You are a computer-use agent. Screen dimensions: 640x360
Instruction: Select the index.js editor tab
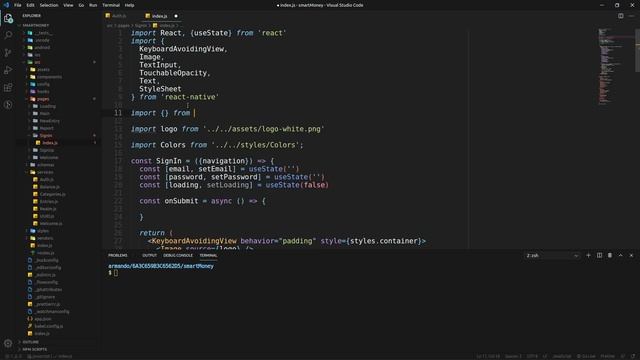[160, 16]
